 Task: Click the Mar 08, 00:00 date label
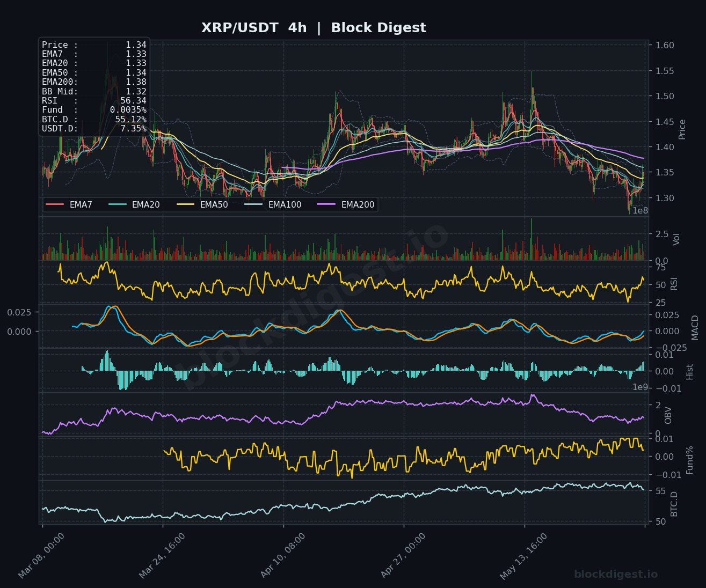pyautogui.click(x=41, y=555)
